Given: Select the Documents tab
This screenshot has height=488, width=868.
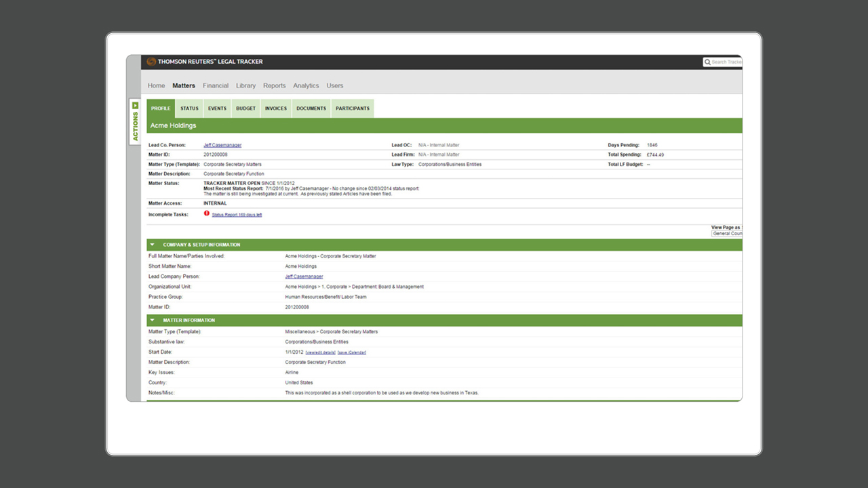Looking at the screenshot, I should point(311,108).
